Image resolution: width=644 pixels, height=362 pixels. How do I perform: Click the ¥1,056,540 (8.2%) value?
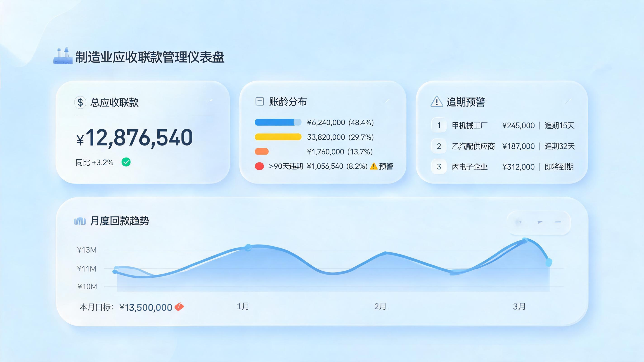pyautogui.click(x=337, y=166)
